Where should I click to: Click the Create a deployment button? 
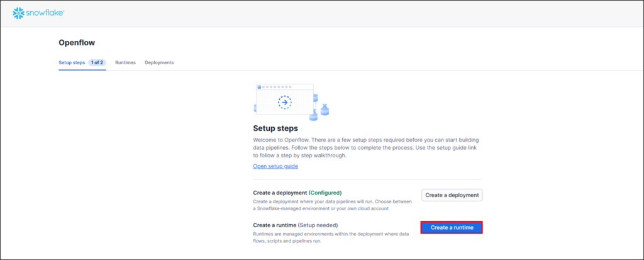(x=452, y=195)
